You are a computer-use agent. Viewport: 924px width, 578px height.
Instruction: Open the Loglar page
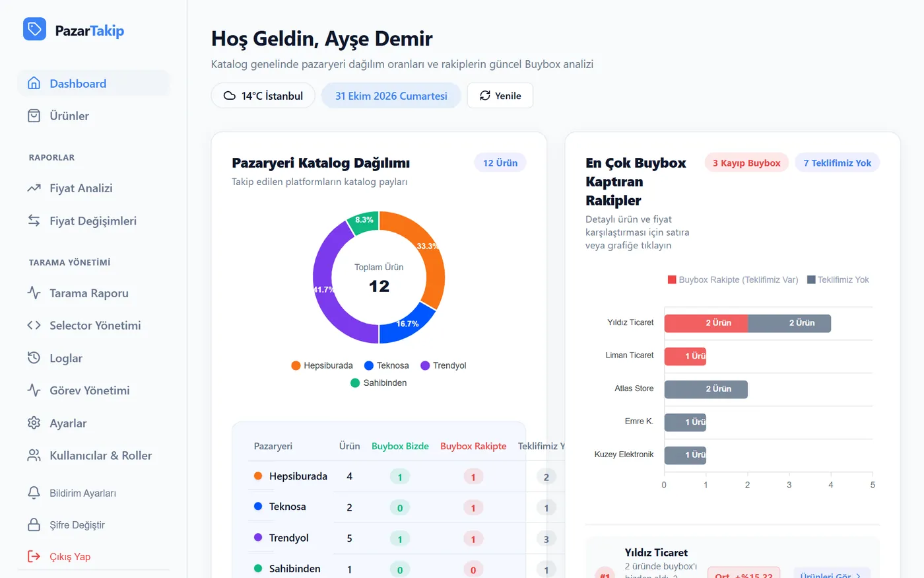93,358
